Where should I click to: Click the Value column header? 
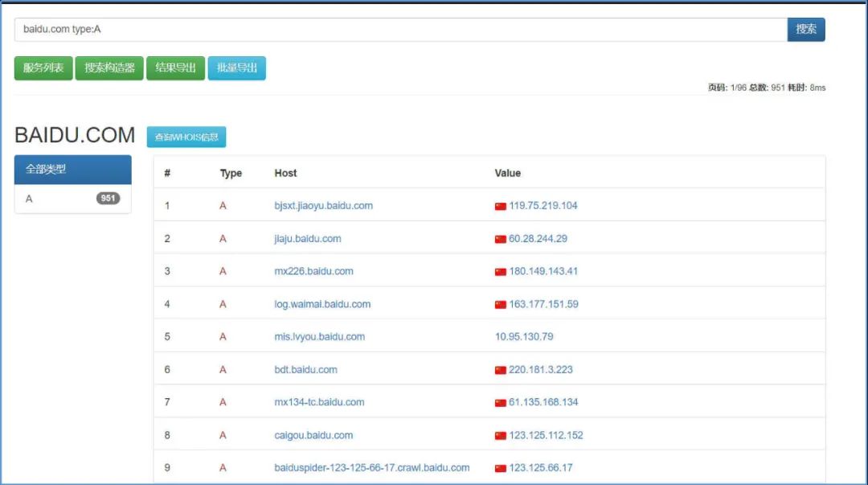(508, 173)
